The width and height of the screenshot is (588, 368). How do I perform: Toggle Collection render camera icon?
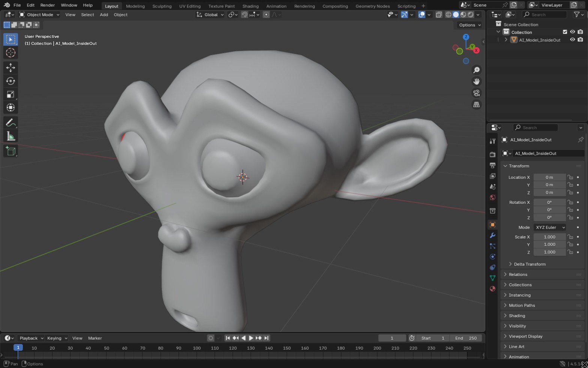point(580,32)
